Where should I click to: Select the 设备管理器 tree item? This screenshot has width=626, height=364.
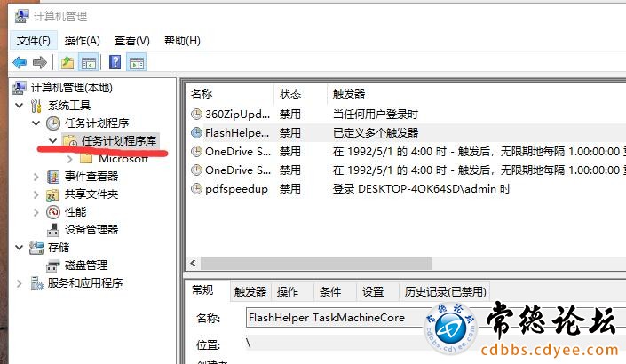[91, 230]
